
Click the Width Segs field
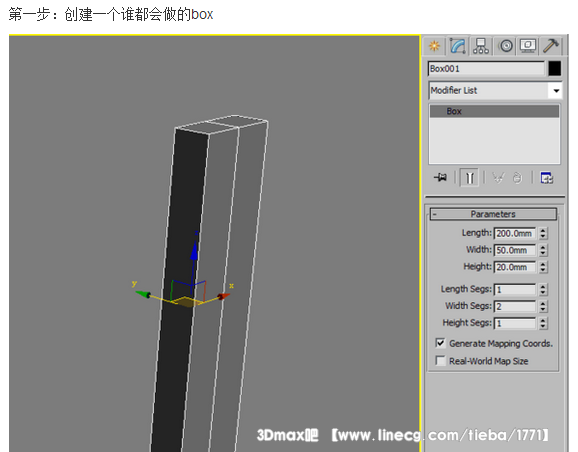[x=515, y=307]
